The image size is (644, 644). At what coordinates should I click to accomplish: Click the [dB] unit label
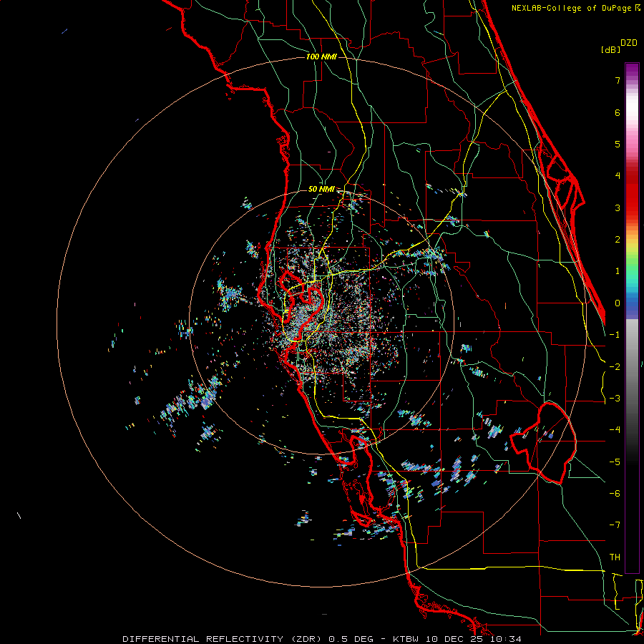[610, 49]
